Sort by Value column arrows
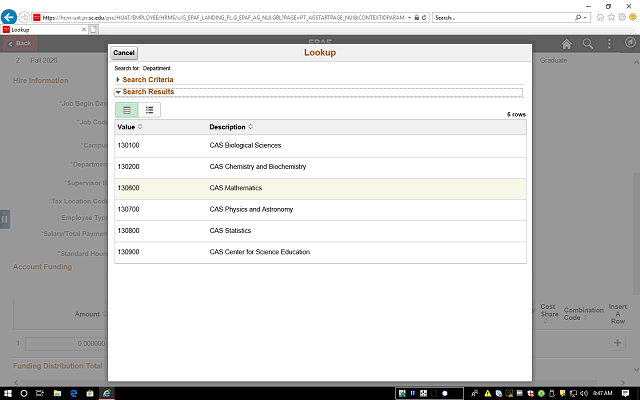 pos(140,127)
